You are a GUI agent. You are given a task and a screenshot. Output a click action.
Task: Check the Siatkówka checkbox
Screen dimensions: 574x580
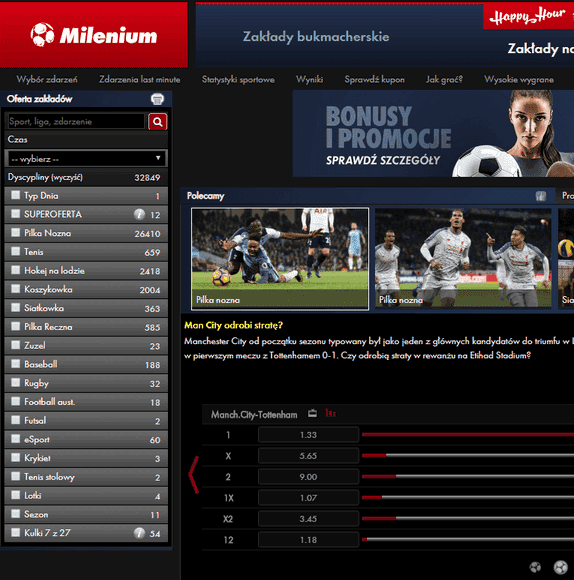tap(16, 307)
